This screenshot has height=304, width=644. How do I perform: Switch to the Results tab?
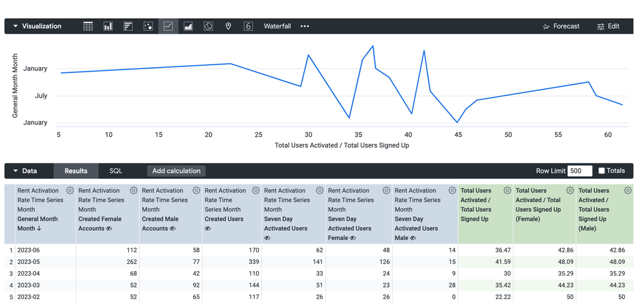point(76,171)
